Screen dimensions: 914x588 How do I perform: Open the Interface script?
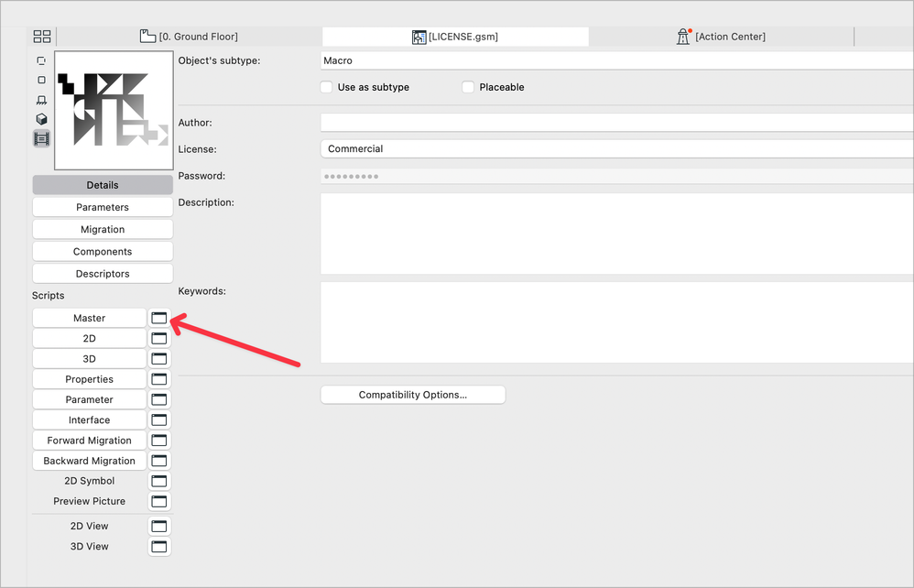tap(89, 420)
